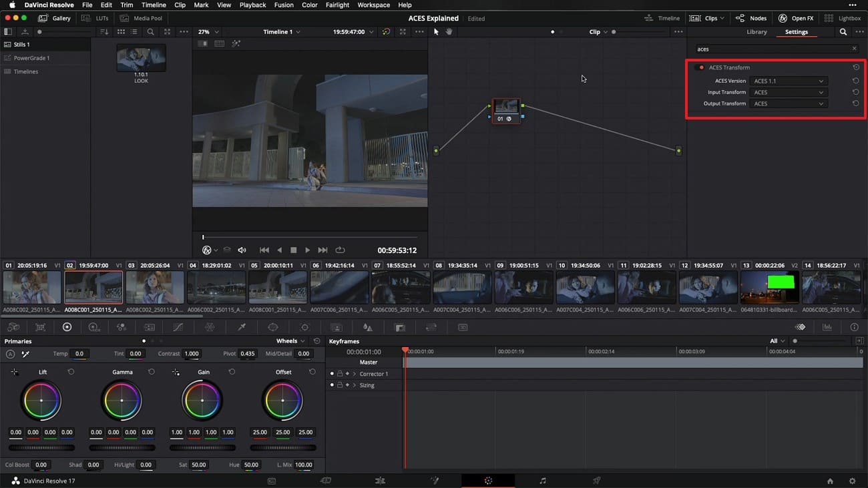Viewport: 868px width, 488px height.
Task: Toggle the ACES Transform effect on/off
Action: [700, 67]
